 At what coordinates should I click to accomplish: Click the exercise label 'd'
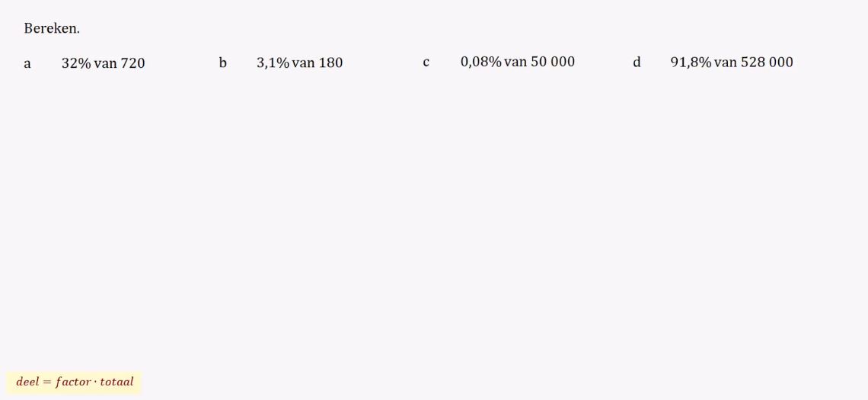(637, 62)
